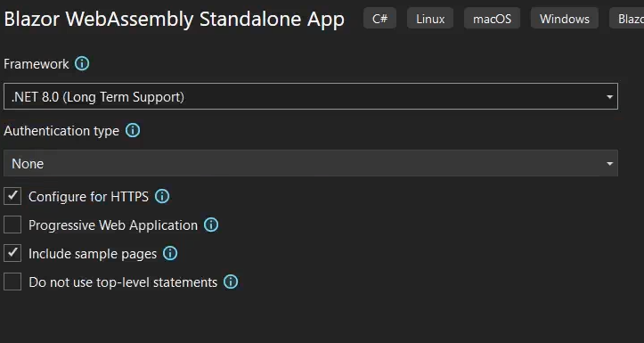This screenshot has width=644, height=343.
Task: Open the Authentication type None dropdown
Action: coord(311,164)
